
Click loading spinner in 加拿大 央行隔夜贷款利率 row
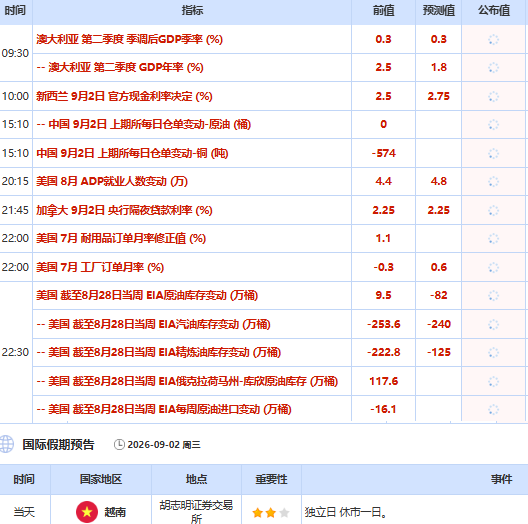point(493,210)
